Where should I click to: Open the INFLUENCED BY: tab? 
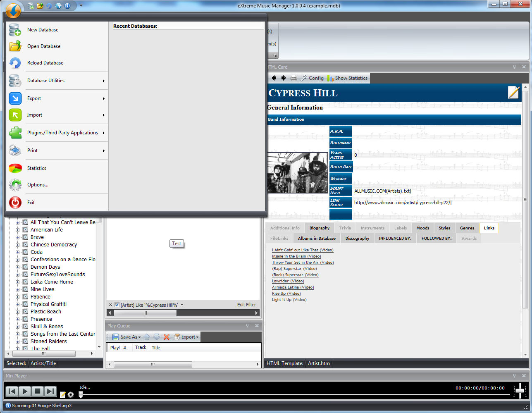pos(395,238)
